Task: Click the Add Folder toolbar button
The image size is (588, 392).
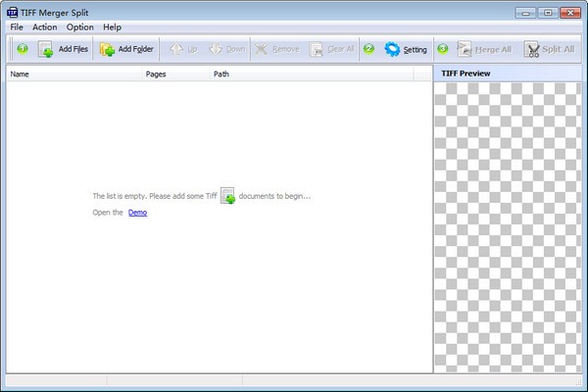Action: point(126,49)
